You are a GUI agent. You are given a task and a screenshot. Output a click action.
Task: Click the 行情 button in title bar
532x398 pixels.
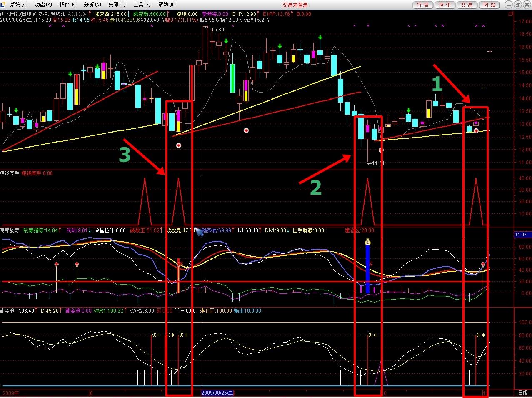pyautogui.click(x=423, y=5)
